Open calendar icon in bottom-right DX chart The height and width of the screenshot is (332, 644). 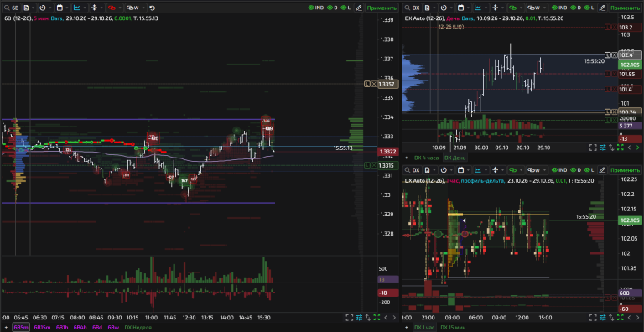pyautogui.click(x=461, y=170)
